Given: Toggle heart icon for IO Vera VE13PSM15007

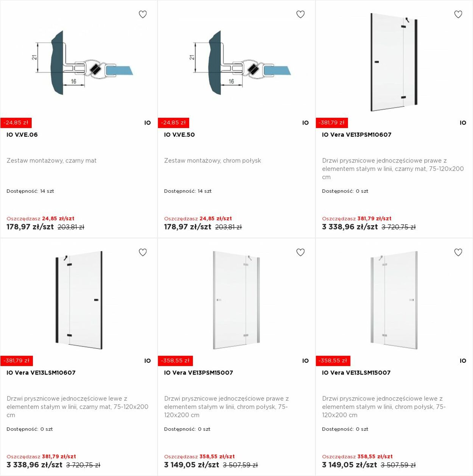Looking at the screenshot, I should click(x=300, y=252).
